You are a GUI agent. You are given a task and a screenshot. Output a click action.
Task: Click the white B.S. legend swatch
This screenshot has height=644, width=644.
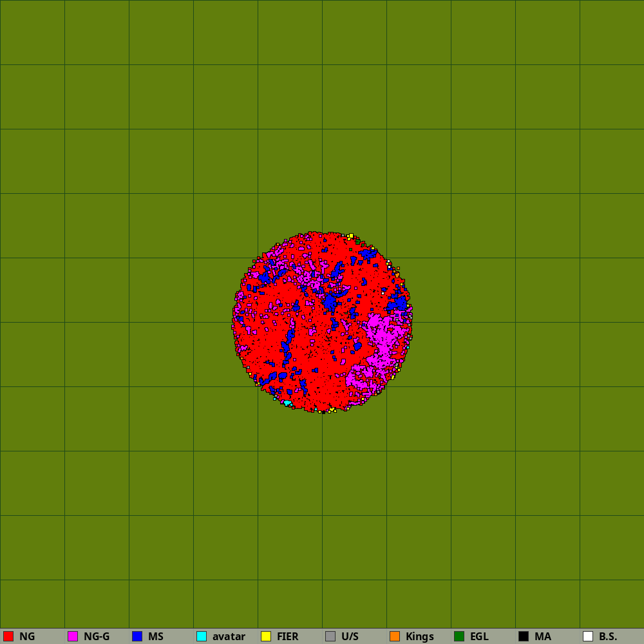click(588, 636)
